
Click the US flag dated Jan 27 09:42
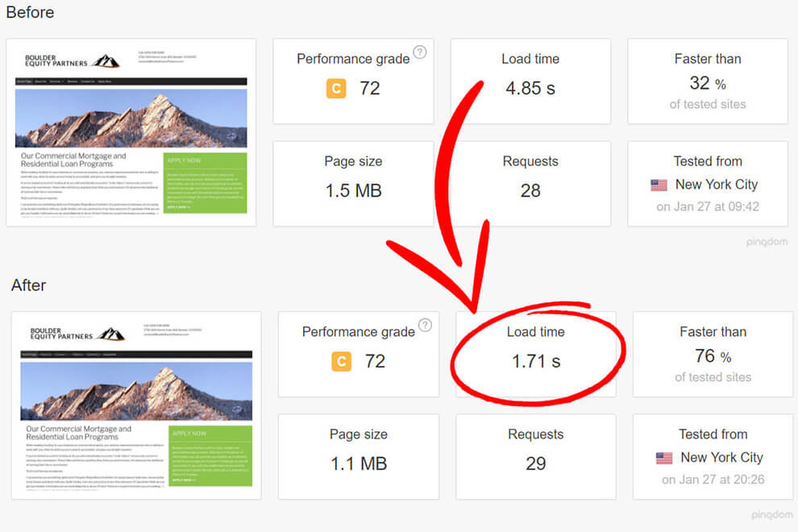(659, 185)
